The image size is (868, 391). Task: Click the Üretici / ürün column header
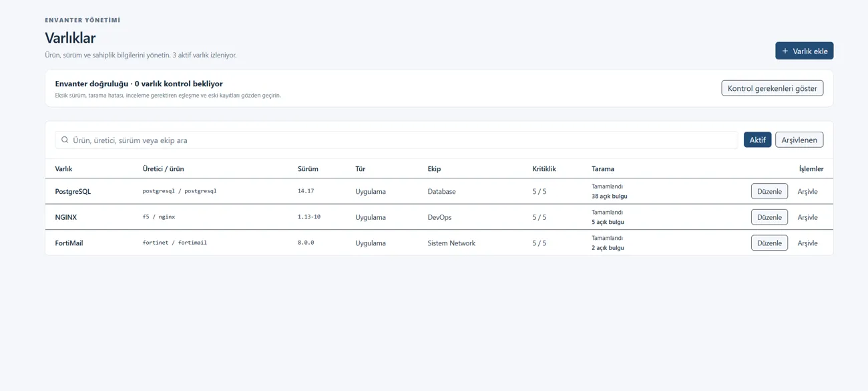tap(163, 169)
